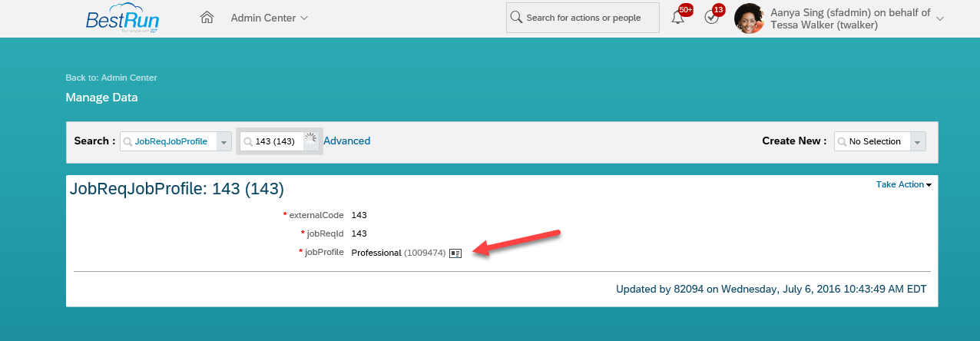Open Advanced search link
This screenshot has height=341, width=980.
coord(347,141)
